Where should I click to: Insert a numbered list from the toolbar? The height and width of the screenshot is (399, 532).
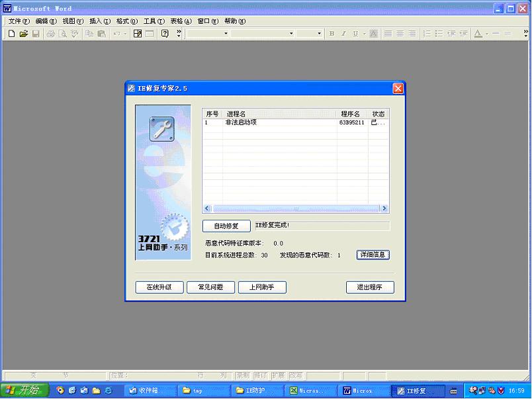[x=427, y=34]
